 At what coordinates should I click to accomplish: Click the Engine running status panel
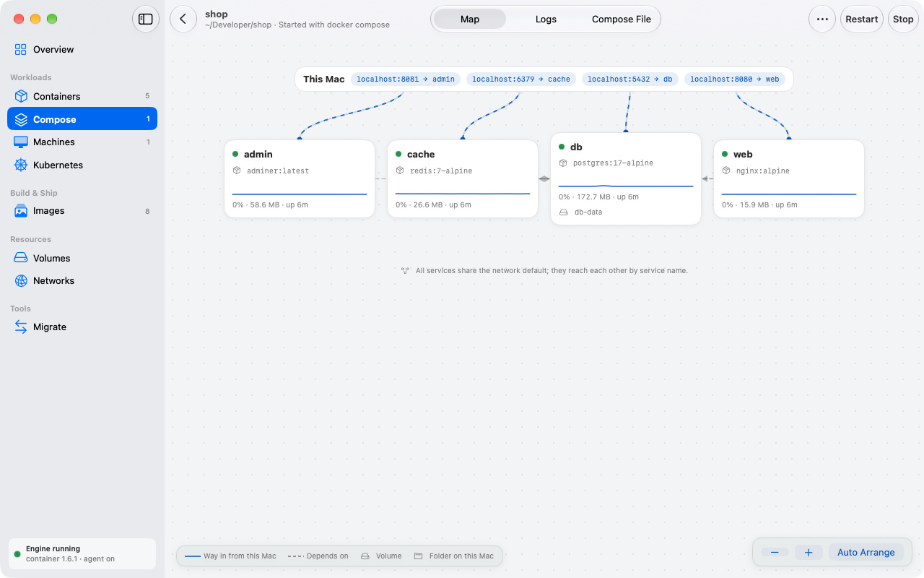tap(82, 554)
